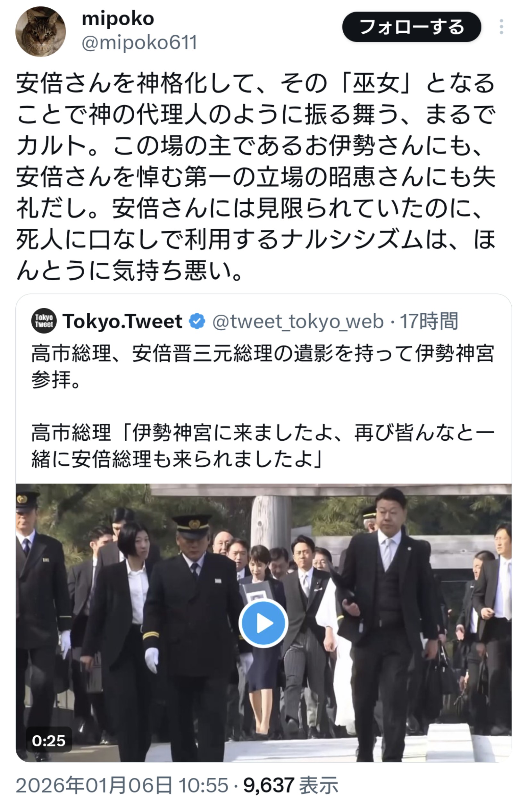Tap the blue verified badge next to Tokyo.Tweet
This screenshot has height=812, width=527.
click(x=197, y=321)
